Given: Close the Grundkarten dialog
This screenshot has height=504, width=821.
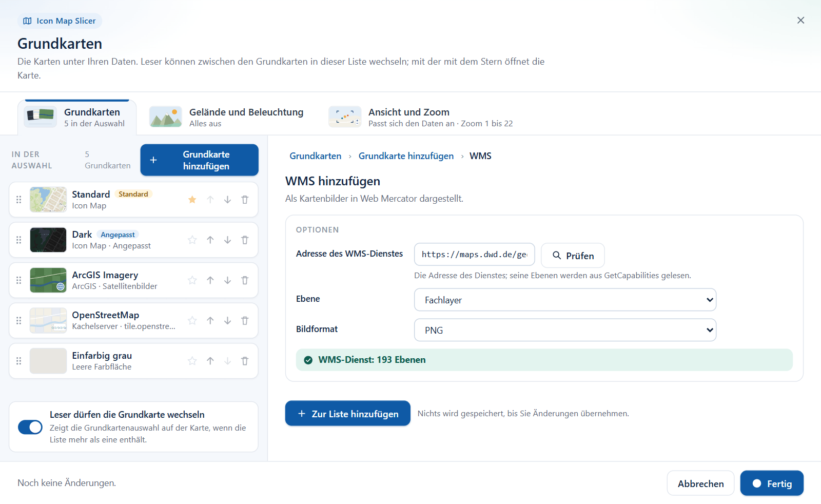Looking at the screenshot, I should pos(800,21).
